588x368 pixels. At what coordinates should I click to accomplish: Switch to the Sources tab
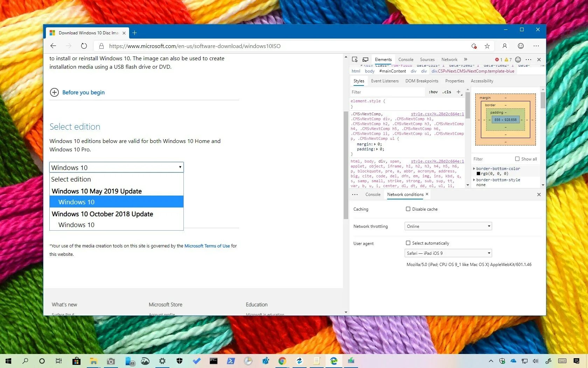pos(427,60)
